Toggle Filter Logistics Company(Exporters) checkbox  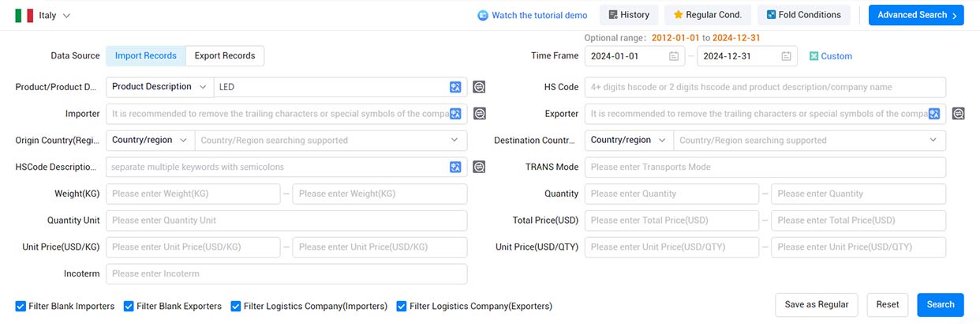[x=402, y=306]
